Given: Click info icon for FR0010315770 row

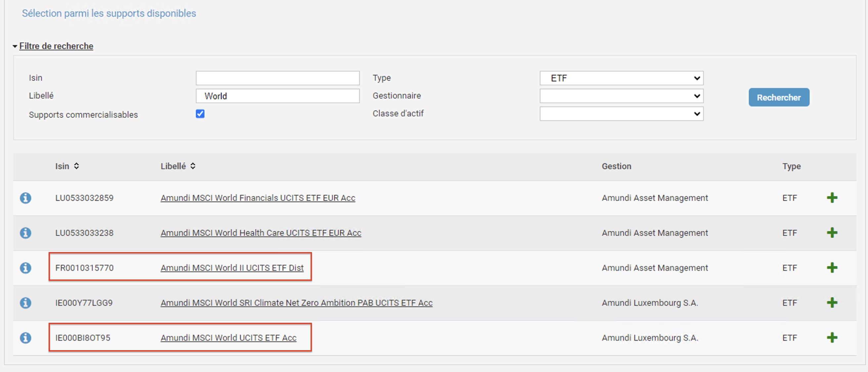Looking at the screenshot, I should 25,268.
